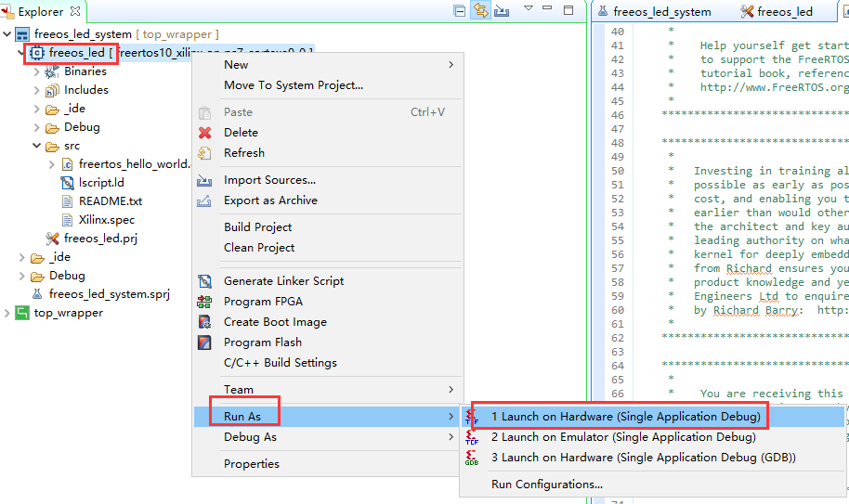Toggle Link with Editor icon in Explorer
This screenshot has height=504, width=849.
click(x=480, y=10)
